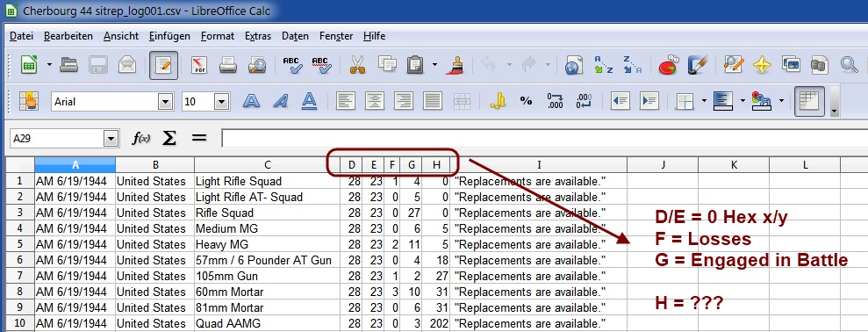The image size is (868, 332).
Task: Open the Navigator star icon
Action: (x=763, y=65)
